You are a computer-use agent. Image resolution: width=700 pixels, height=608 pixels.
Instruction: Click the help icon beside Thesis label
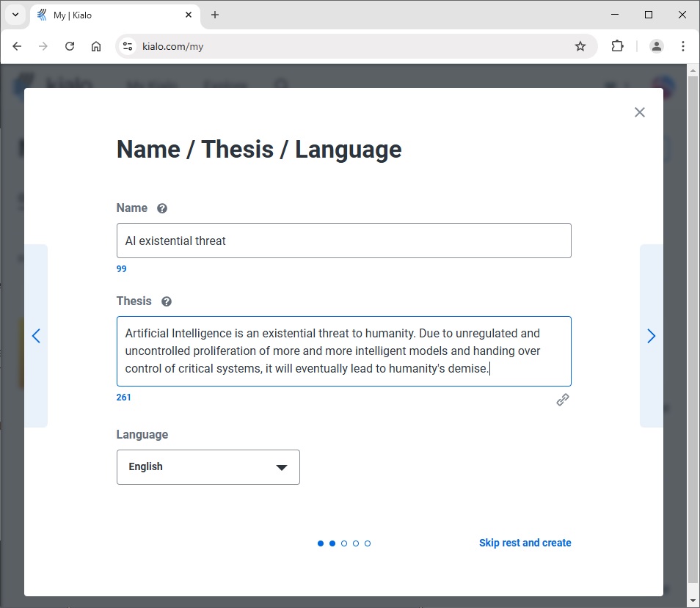click(x=167, y=301)
